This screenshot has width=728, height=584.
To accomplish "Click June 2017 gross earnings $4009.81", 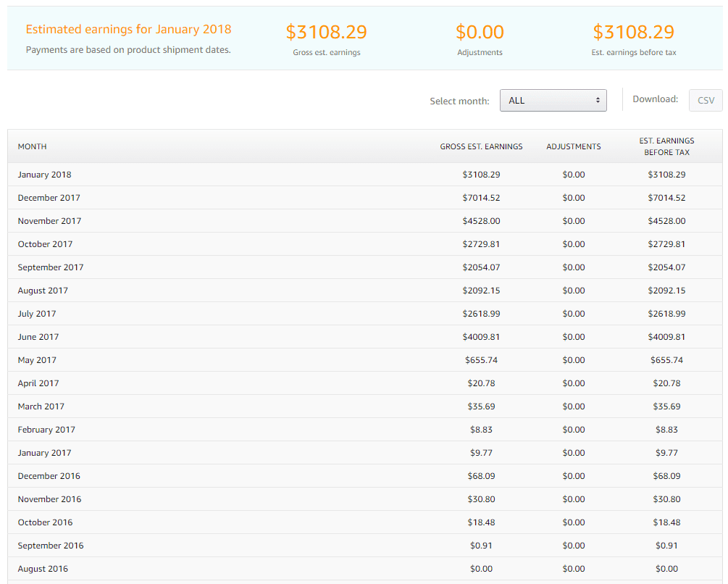I will pyautogui.click(x=481, y=337).
